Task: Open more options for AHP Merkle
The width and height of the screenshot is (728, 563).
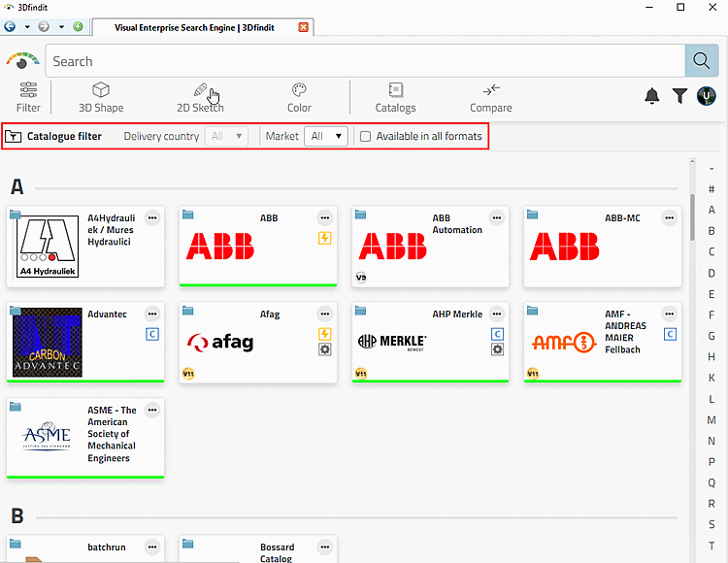Action: click(x=497, y=314)
